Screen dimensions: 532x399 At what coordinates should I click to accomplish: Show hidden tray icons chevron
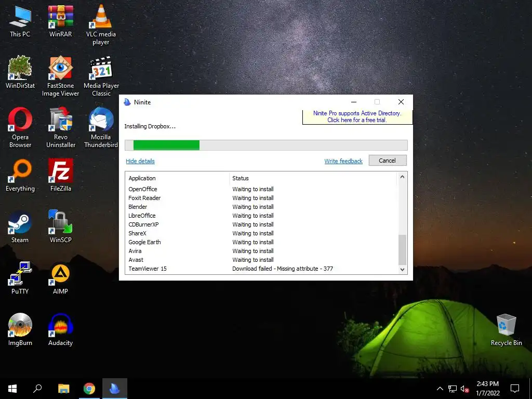[x=440, y=389]
